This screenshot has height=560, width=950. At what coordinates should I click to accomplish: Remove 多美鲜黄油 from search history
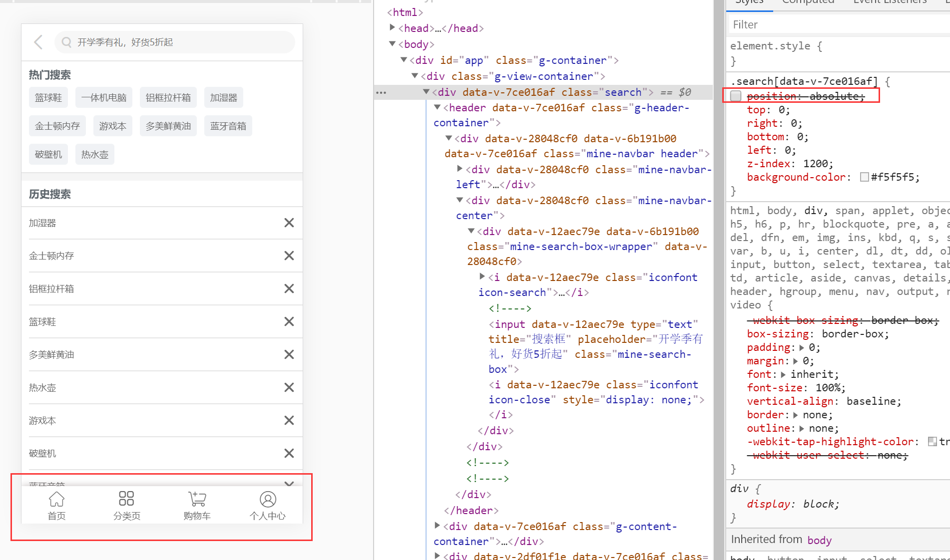(x=289, y=354)
